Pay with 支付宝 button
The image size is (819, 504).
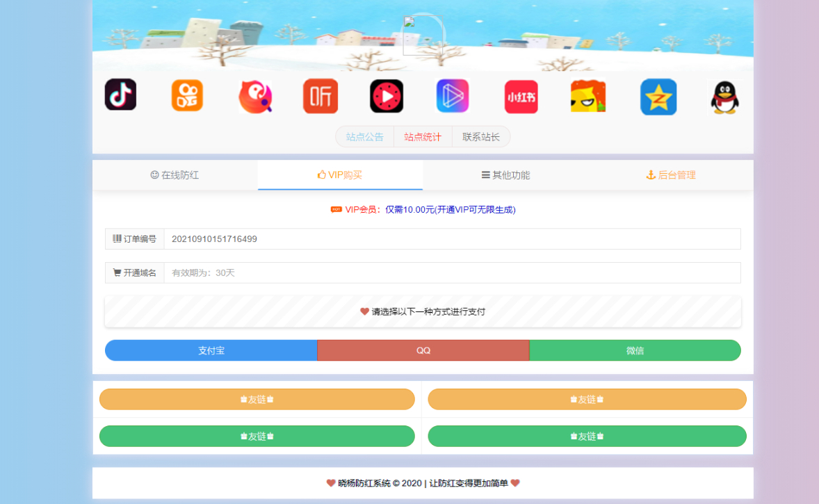click(x=211, y=350)
